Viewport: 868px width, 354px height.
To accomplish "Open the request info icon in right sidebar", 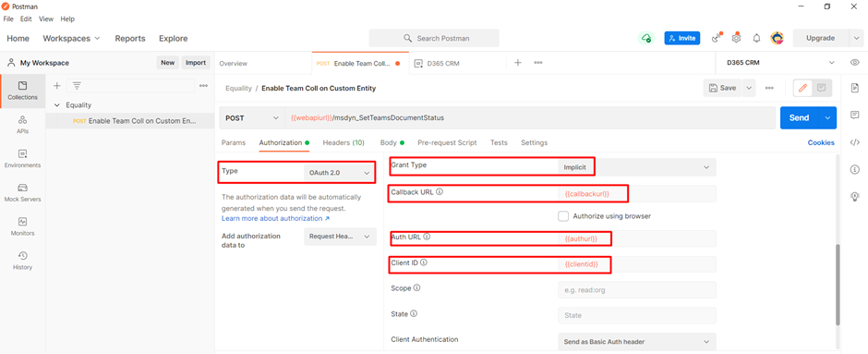I will pos(855,169).
